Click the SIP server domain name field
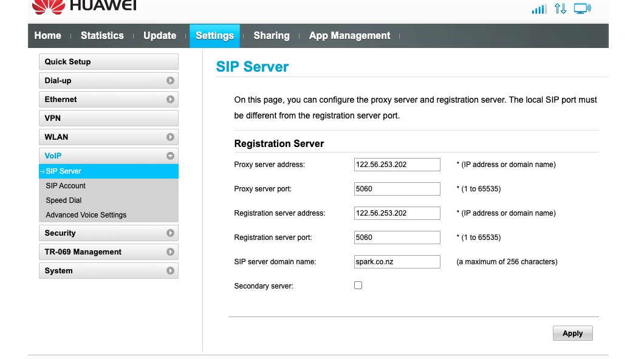The height and width of the screenshot is (359, 644). (397, 262)
